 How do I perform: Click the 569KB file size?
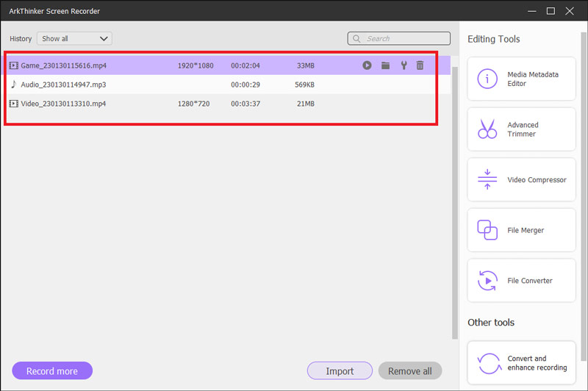coord(304,85)
